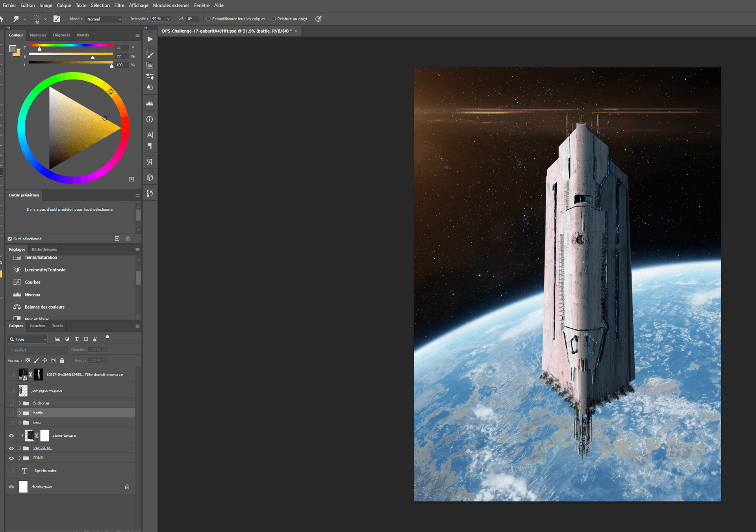Image resolution: width=756 pixels, height=532 pixels.
Task: Open the Fenêtre menu
Action: pos(202,5)
